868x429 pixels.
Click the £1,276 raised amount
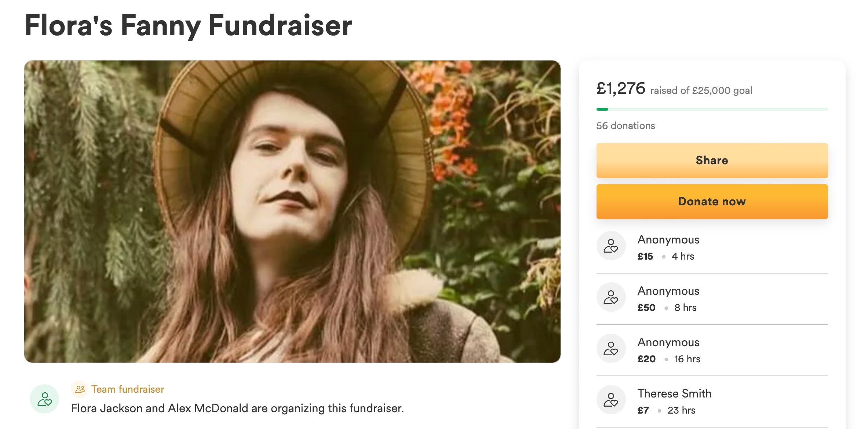click(621, 88)
